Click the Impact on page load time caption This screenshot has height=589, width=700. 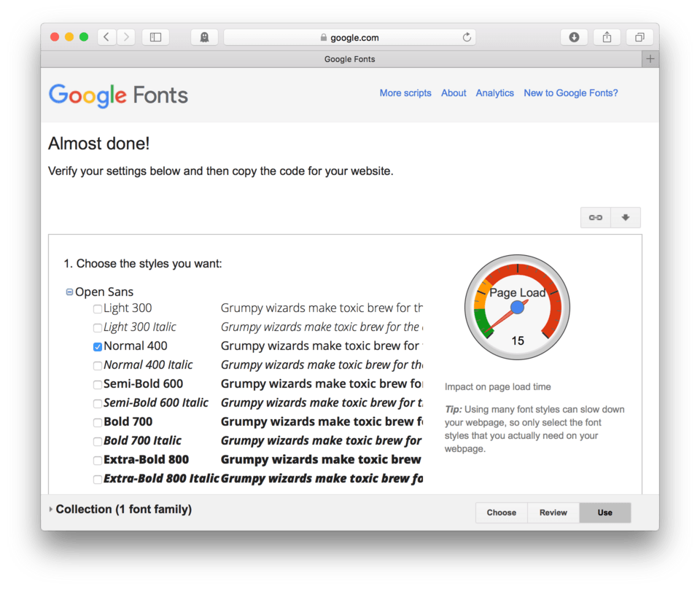click(498, 387)
